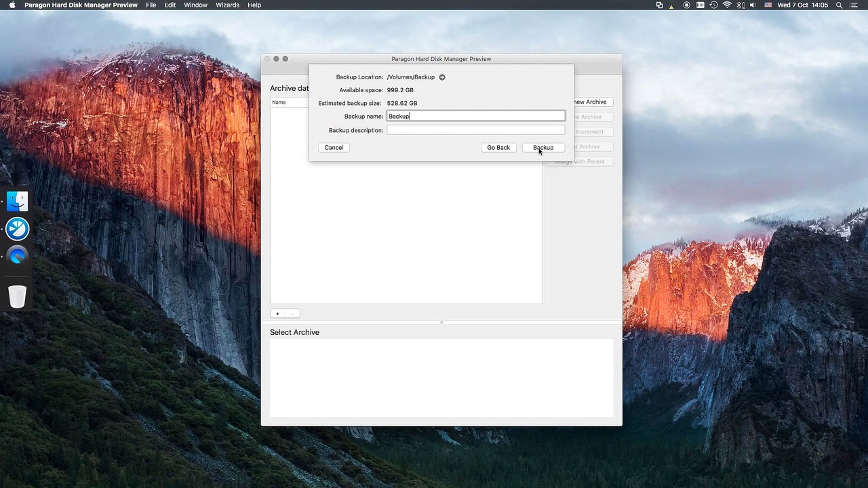Click the Backup button to start

(x=543, y=147)
